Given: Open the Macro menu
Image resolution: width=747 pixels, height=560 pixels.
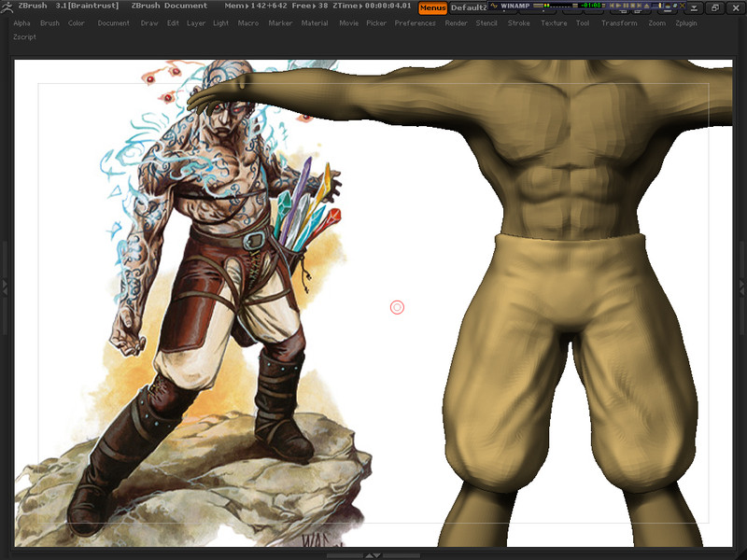Looking at the screenshot, I should (x=248, y=22).
